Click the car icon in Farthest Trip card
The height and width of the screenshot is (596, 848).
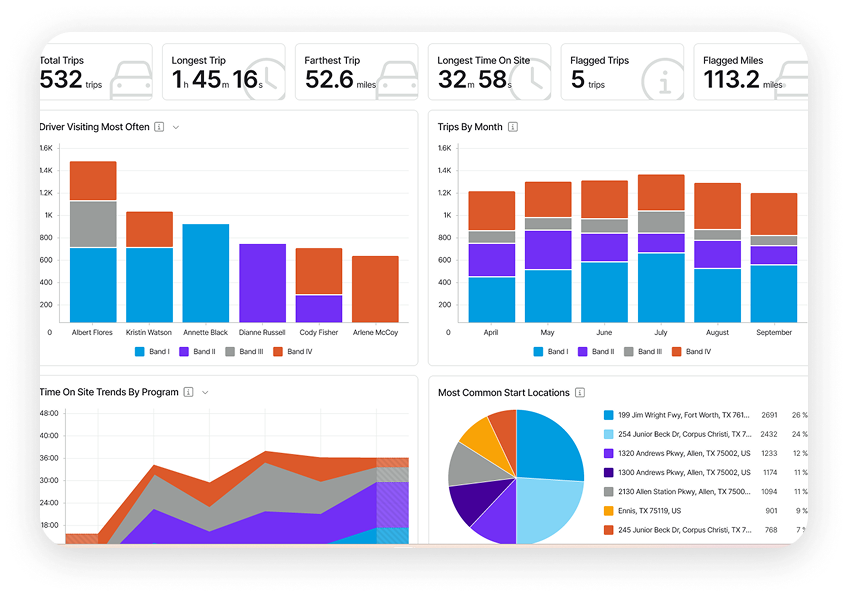coord(397,77)
